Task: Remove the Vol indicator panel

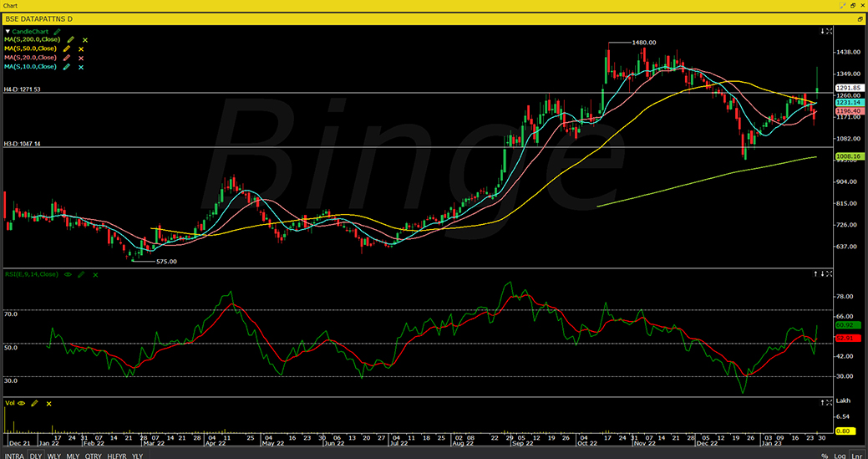Action: tap(48, 404)
